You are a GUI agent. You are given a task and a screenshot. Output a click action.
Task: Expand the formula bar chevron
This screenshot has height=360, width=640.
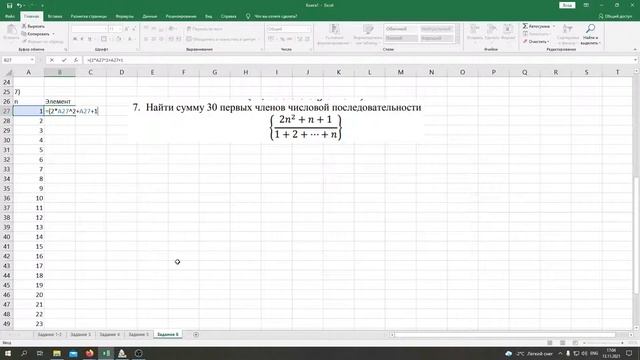636,60
